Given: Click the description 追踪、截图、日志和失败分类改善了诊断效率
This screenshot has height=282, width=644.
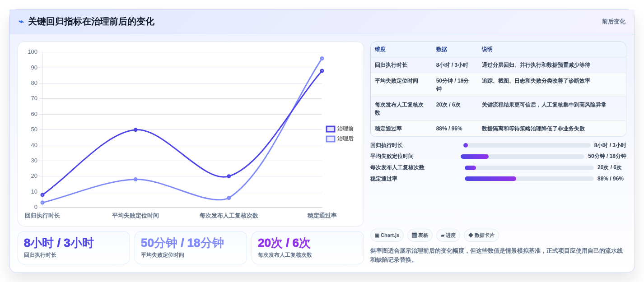Looking at the screenshot, I should (x=536, y=81).
